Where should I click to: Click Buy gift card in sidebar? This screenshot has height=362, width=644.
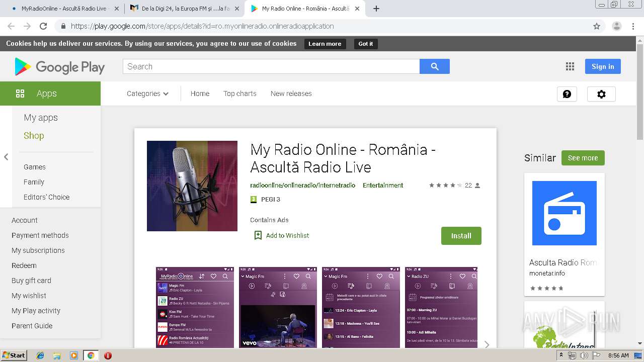click(x=32, y=281)
